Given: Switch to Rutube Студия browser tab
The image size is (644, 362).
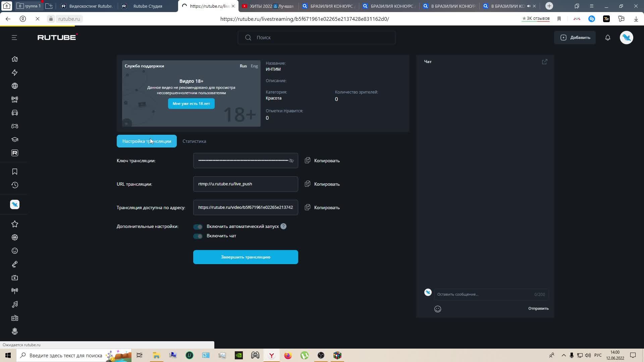Looking at the screenshot, I should (x=148, y=6).
